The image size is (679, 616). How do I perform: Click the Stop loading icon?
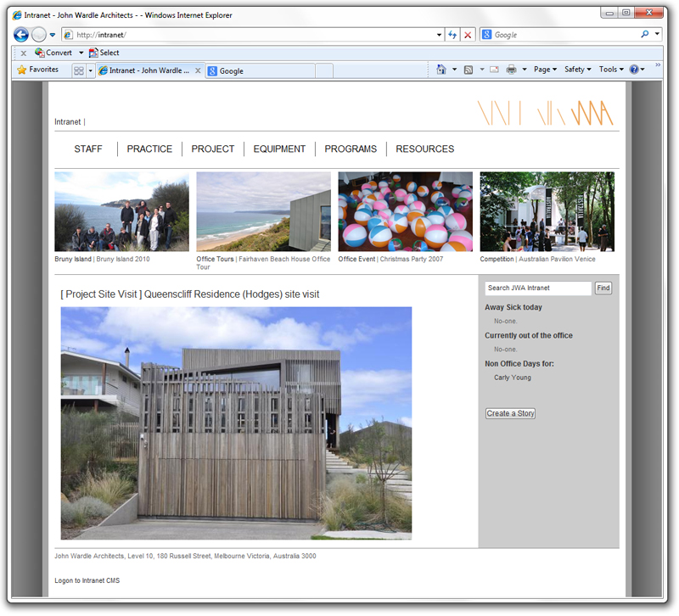pyautogui.click(x=468, y=35)
